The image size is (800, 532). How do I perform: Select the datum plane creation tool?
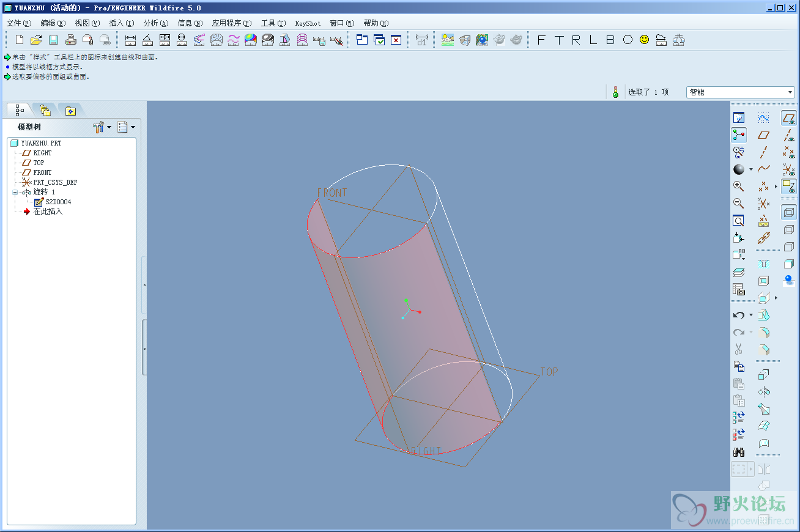(763, 135)
